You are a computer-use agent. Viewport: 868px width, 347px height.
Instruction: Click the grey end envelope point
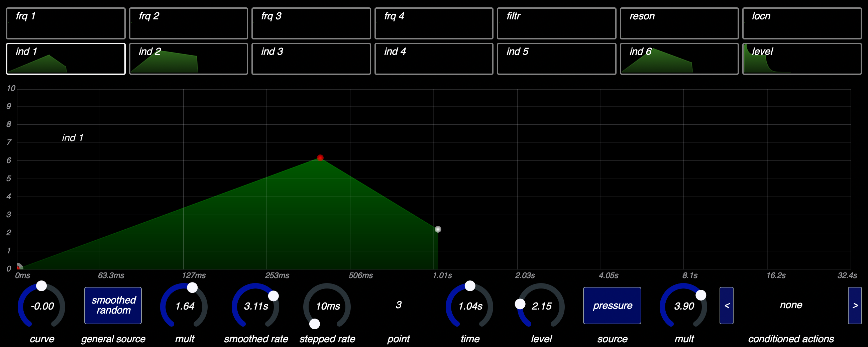click(438, 229)
